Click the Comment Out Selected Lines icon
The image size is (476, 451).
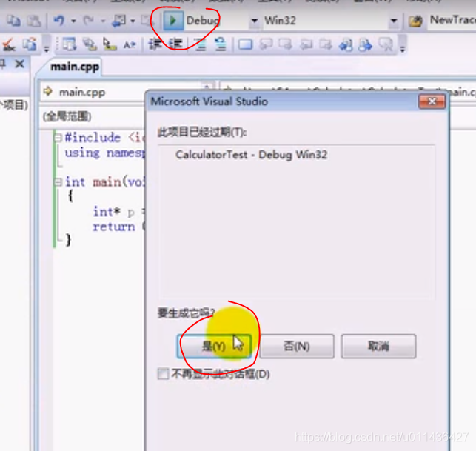200,44
